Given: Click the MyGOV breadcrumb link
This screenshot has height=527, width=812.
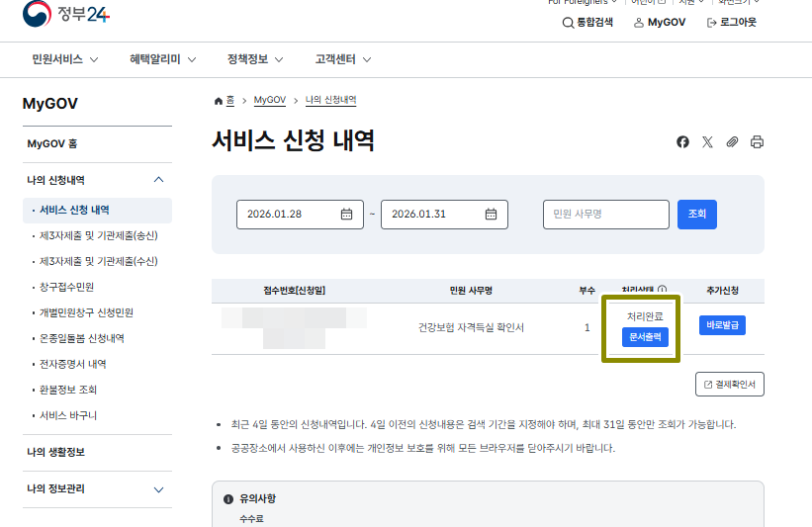Looking at the screenshot, I should click(x=270, y=100).
